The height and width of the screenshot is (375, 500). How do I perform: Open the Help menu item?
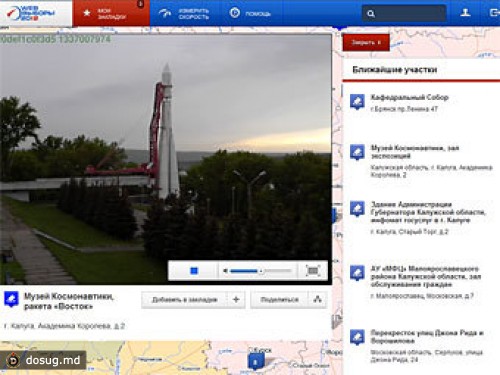[x=250, y=13]
